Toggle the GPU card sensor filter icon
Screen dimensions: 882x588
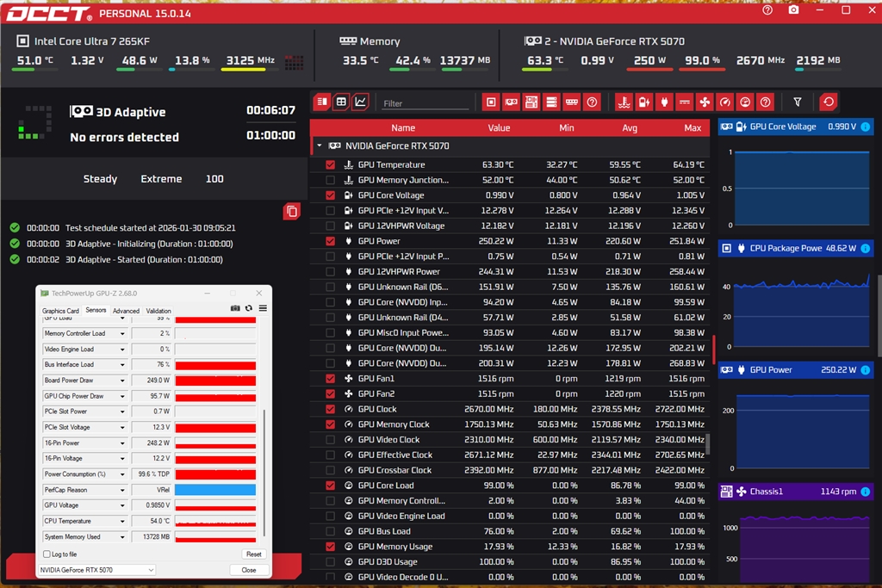(x=512, y=102)
